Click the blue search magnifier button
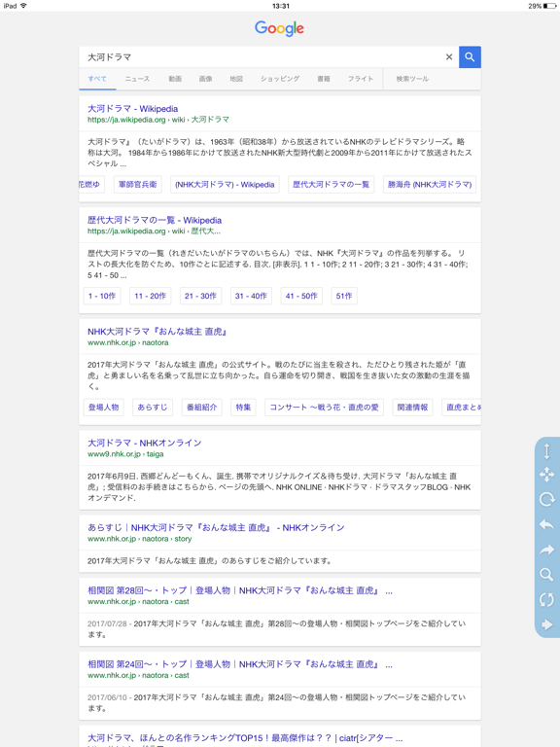The width and height of the screenshot is (560, 747). 470,57
